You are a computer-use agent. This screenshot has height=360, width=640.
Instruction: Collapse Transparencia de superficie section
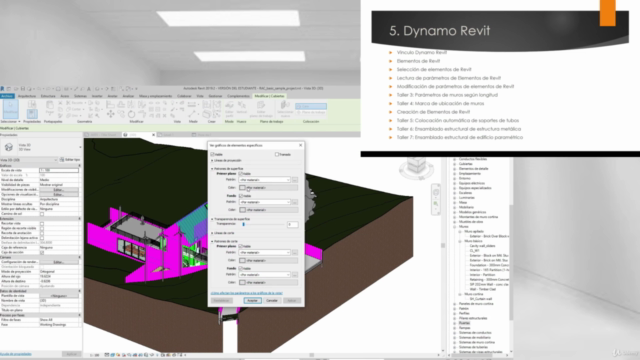[x=212, y=219]
